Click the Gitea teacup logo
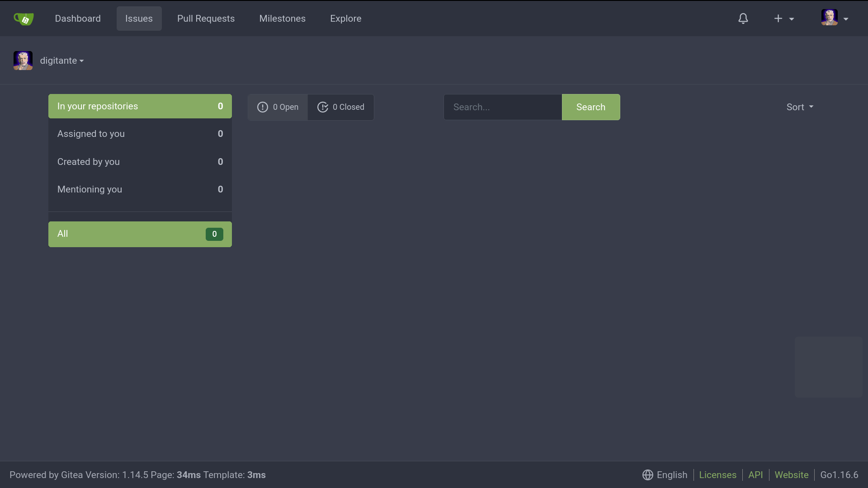Image resolution: width=868 pixels, height=488 pixels. (x=24, y=19)
